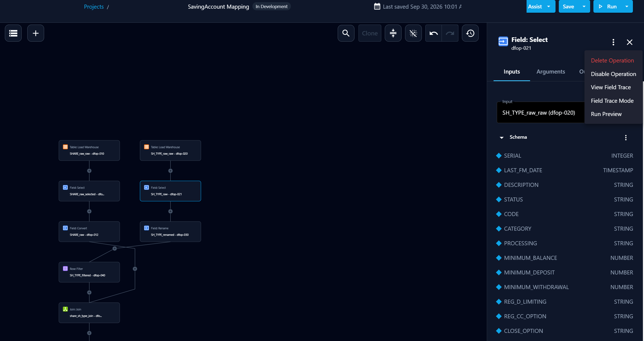
Task: Open the operations list menu icon
Action: click(13, 33)
